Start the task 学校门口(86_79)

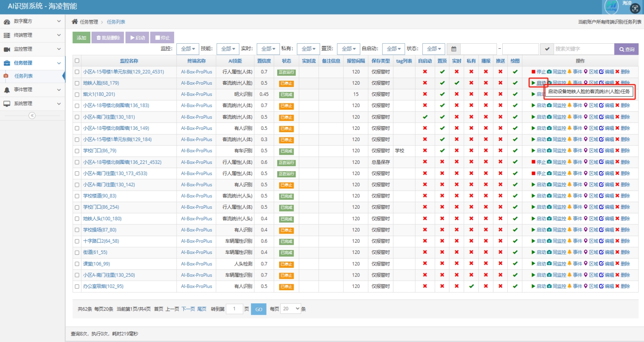pyautogui.click(x=539, y=151)
